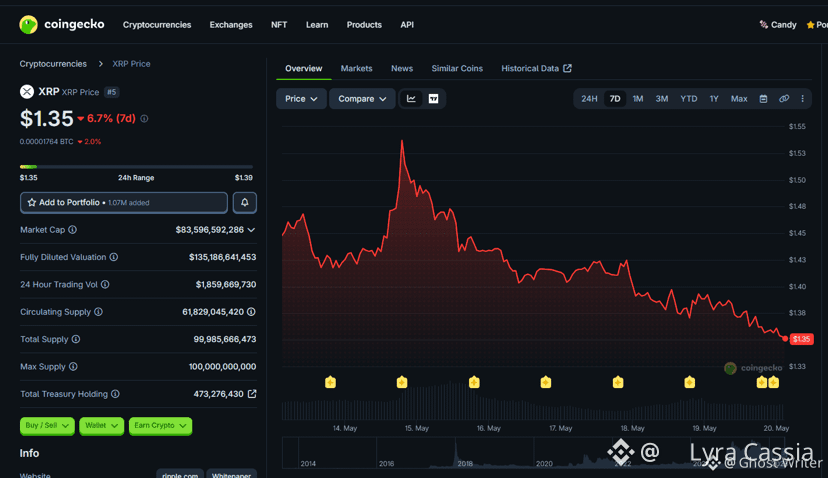The width and height of the screenshot is (828, 478).
Task: Open the Compare dropdown
Action: 362,99
